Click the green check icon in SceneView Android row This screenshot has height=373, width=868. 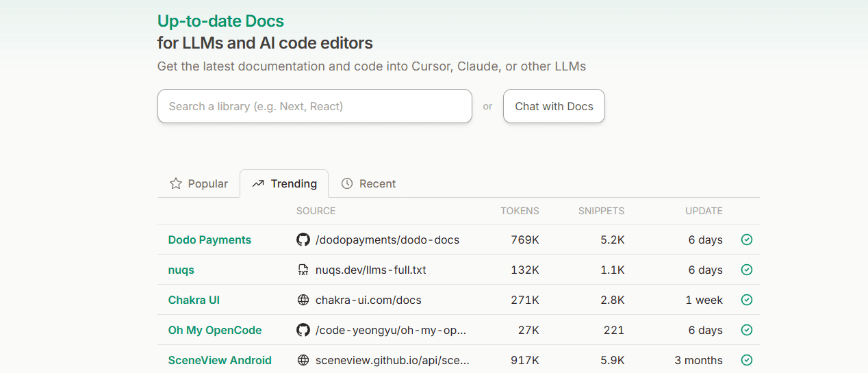pyautogui.click(x=747, y=360)
